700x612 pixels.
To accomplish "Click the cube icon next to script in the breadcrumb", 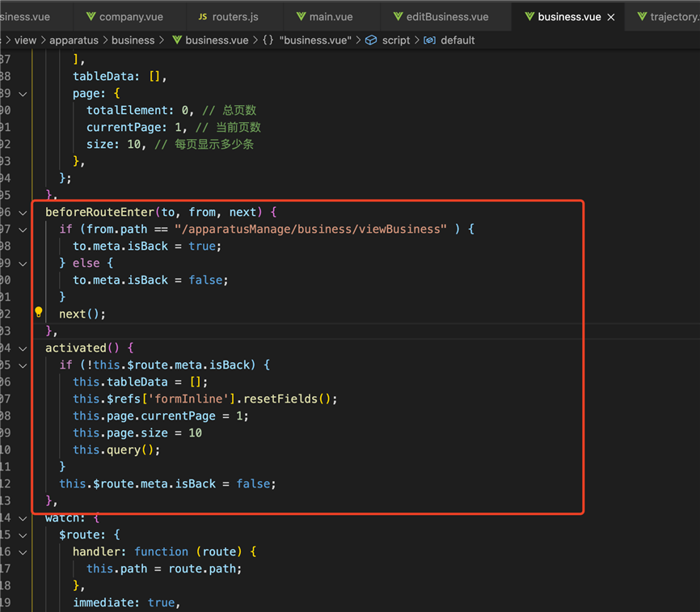I will (371, 40).
